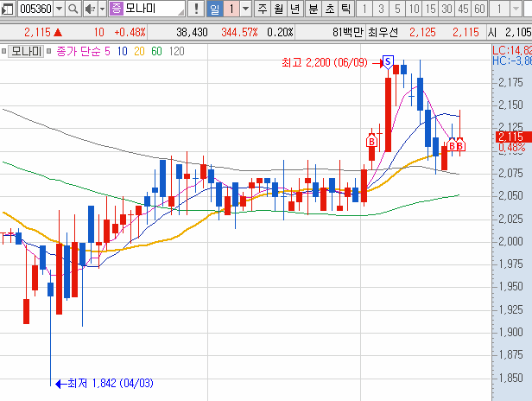Click the S sell signal marker at the peak
The width and height of the screenshot is (532, 401).
(388, 62)
